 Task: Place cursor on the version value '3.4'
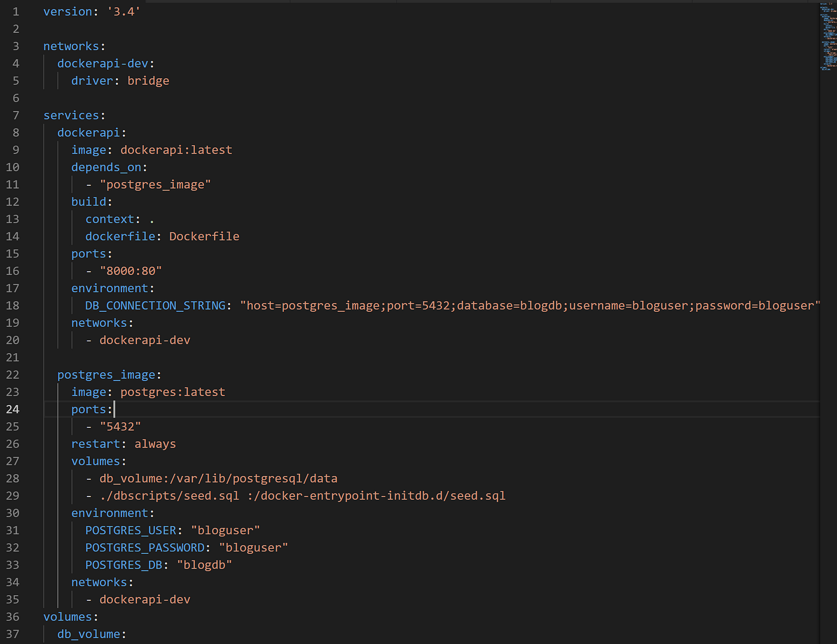coord(123,11)
